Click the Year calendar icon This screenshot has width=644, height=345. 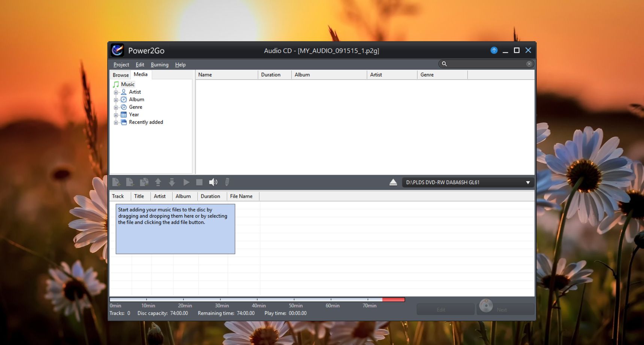(x=124, y=115)
